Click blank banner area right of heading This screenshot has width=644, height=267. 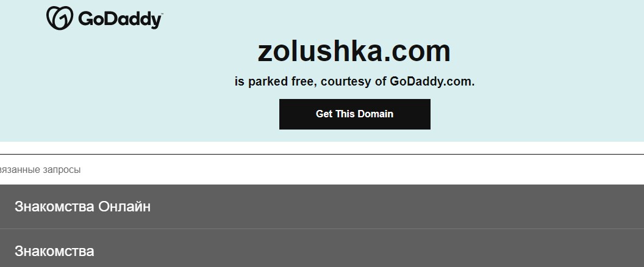click(x=546, y=51)
